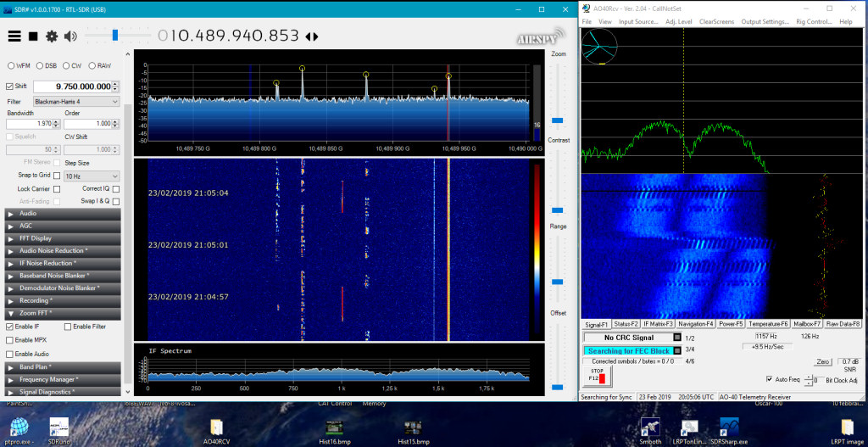868x447 pixels.
Task: Enable Correct IQ checkbox
Action: pyautogui.click(x=115, y=189)
